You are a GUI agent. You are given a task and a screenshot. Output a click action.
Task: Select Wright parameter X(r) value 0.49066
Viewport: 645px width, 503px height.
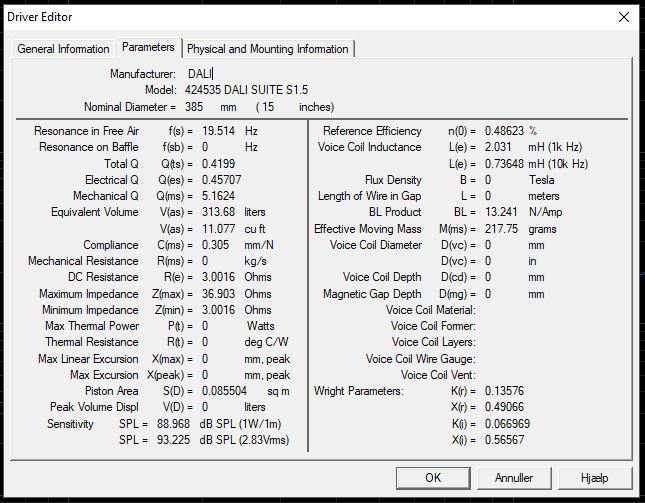504,407
